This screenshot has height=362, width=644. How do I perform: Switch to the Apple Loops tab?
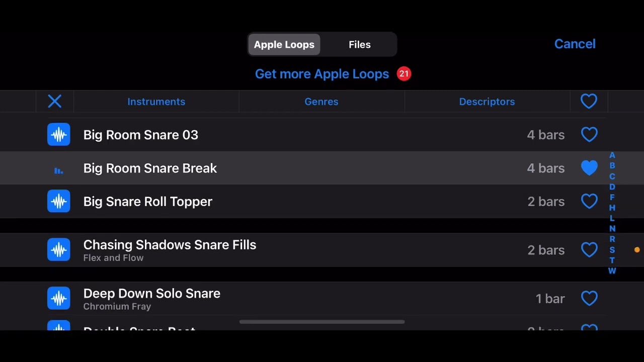coord(284,45)
